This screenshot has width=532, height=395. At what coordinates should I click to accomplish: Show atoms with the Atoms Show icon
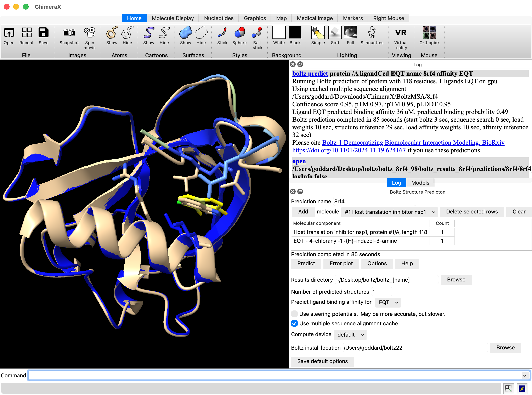[x=112, y=33]
